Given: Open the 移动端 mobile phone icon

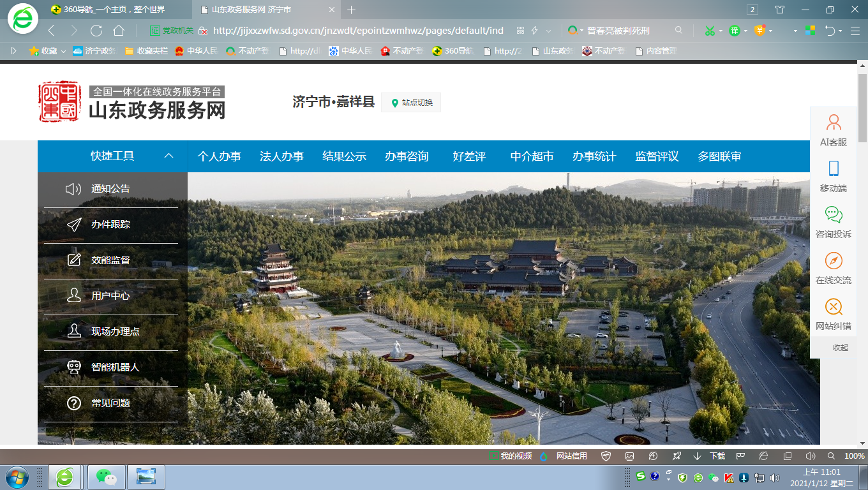Looking at the screenshot, I should click(x=833, y=168).
